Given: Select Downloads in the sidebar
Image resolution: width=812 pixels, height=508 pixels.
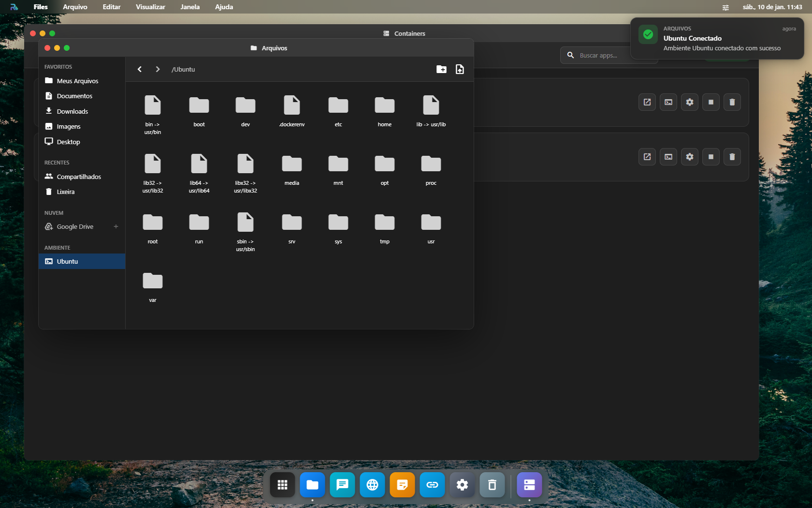Looking at the screenshot, I should [72, 111].
